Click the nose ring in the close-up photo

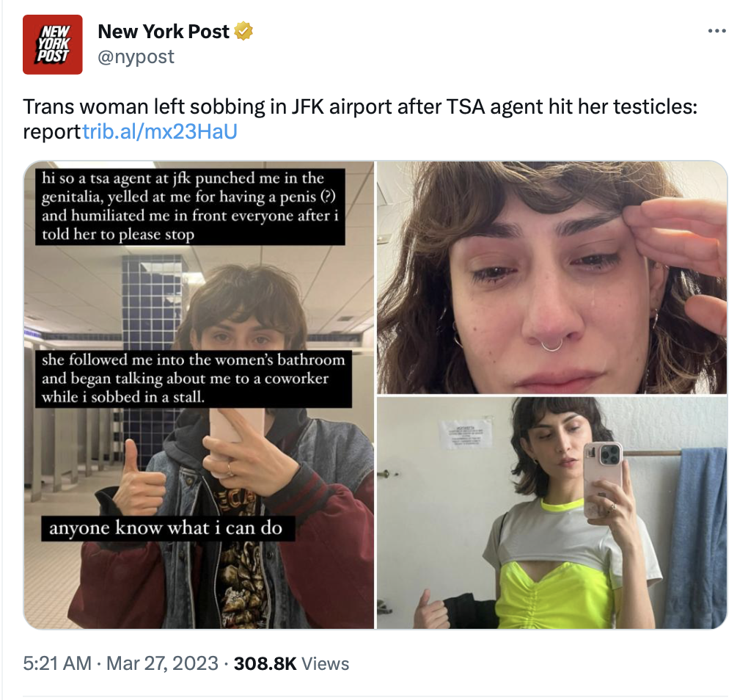point(552,345)
